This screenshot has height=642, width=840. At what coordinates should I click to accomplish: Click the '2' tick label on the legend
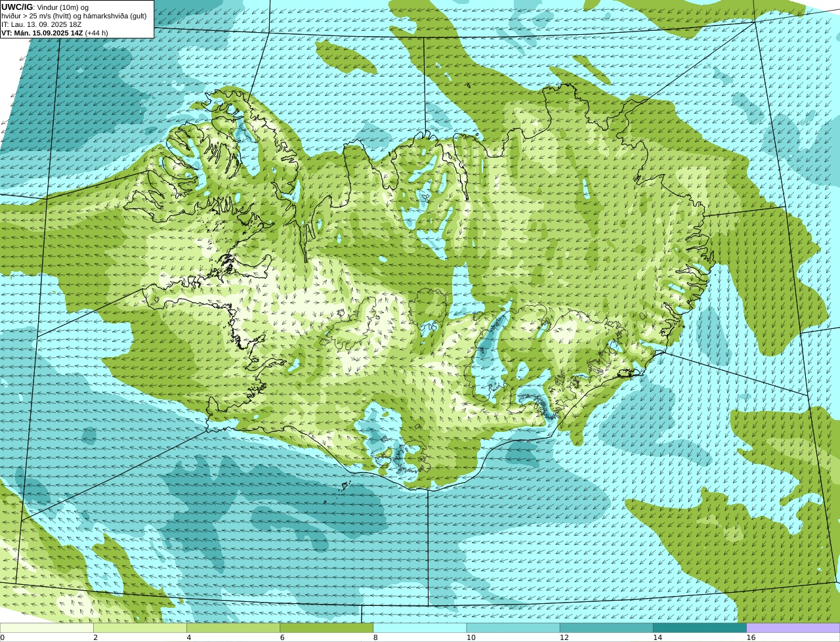pos(95,637)
